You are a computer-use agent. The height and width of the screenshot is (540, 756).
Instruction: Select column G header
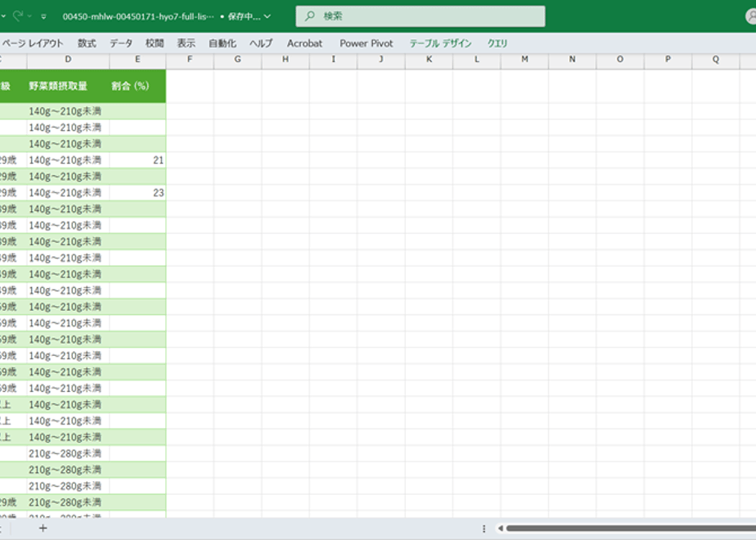[238, 59]
